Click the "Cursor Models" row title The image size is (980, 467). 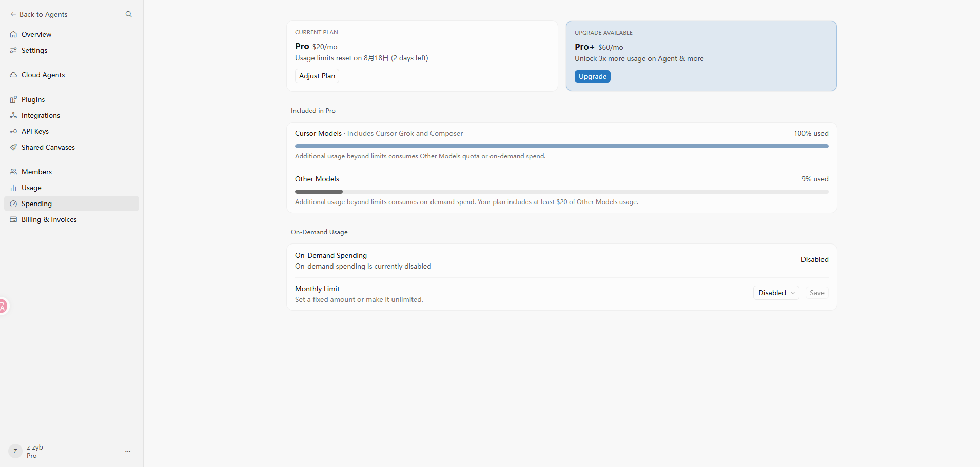point(318,133)
